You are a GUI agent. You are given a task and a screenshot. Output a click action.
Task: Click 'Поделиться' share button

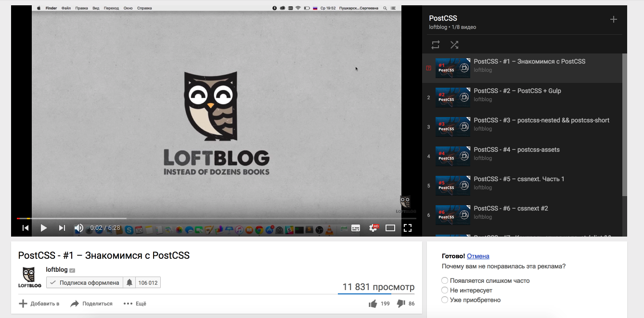pos(91,304)
